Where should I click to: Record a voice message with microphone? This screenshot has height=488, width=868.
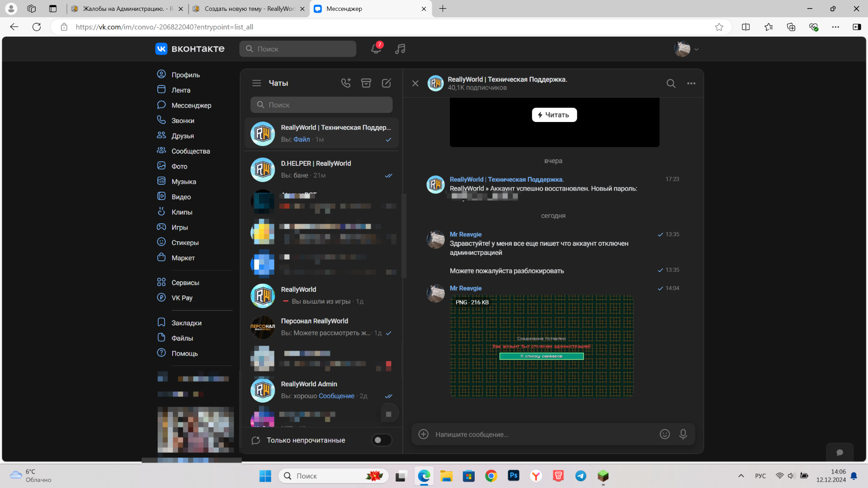point(683,434)
